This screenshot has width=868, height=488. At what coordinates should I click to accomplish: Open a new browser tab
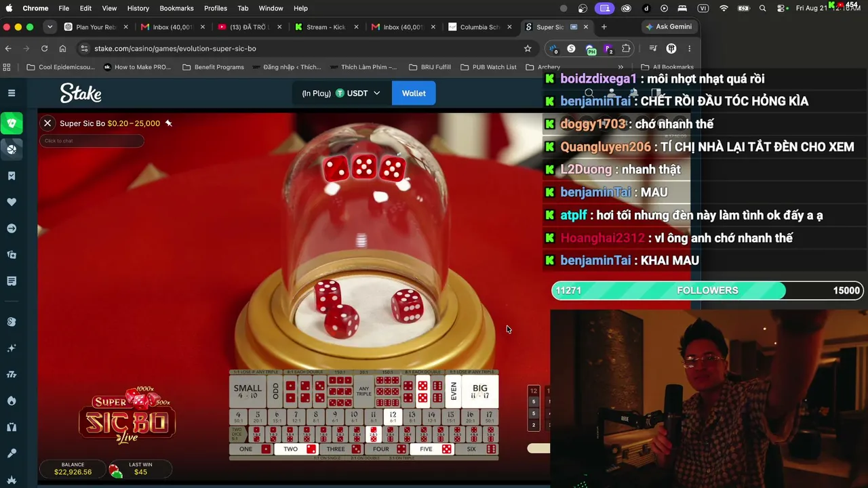604,27
